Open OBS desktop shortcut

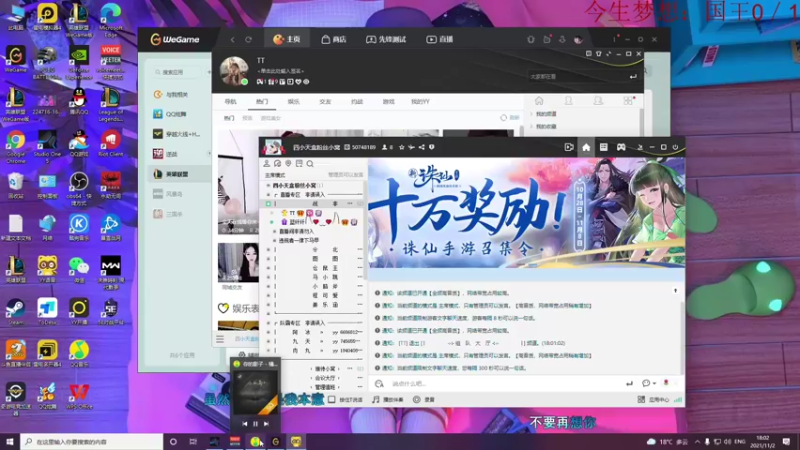(x=79, y=188)
